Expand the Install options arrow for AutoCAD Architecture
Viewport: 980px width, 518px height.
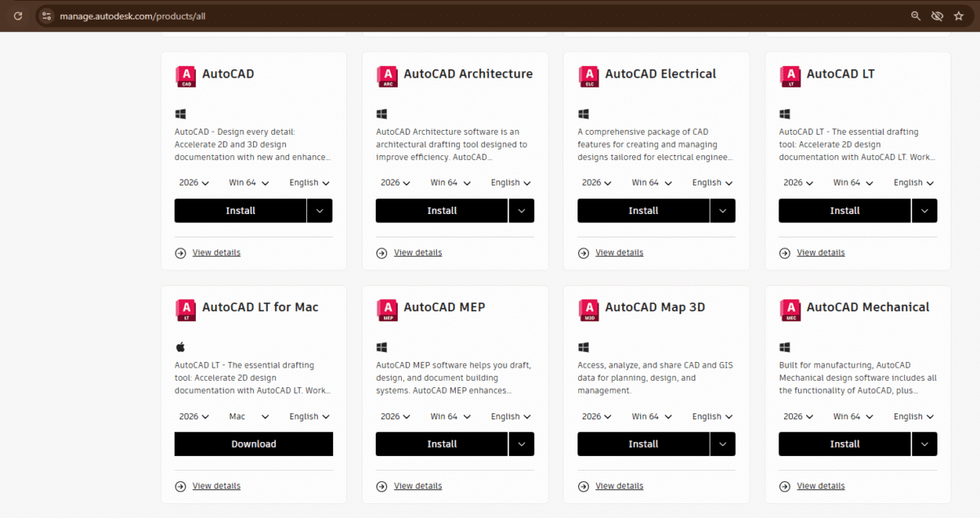tap(521, 210)
